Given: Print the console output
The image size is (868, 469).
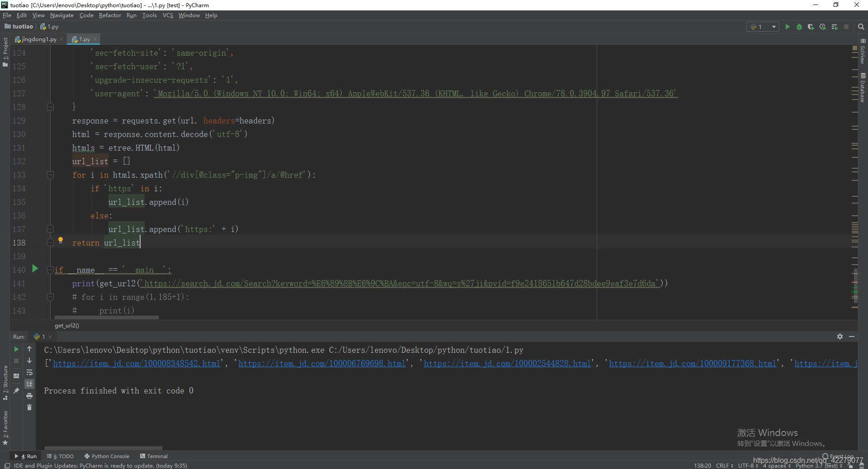Looking at the screenshot, I should click(x=29, y=396).
